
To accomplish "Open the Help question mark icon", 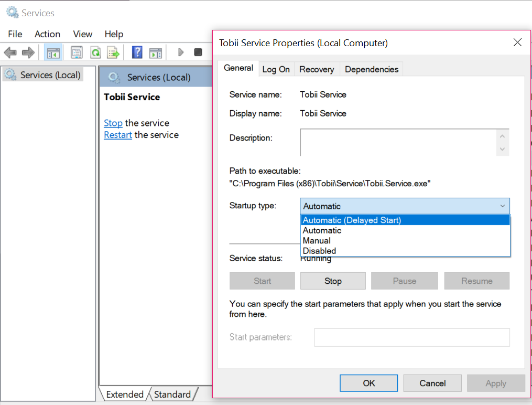I will 137,52.
